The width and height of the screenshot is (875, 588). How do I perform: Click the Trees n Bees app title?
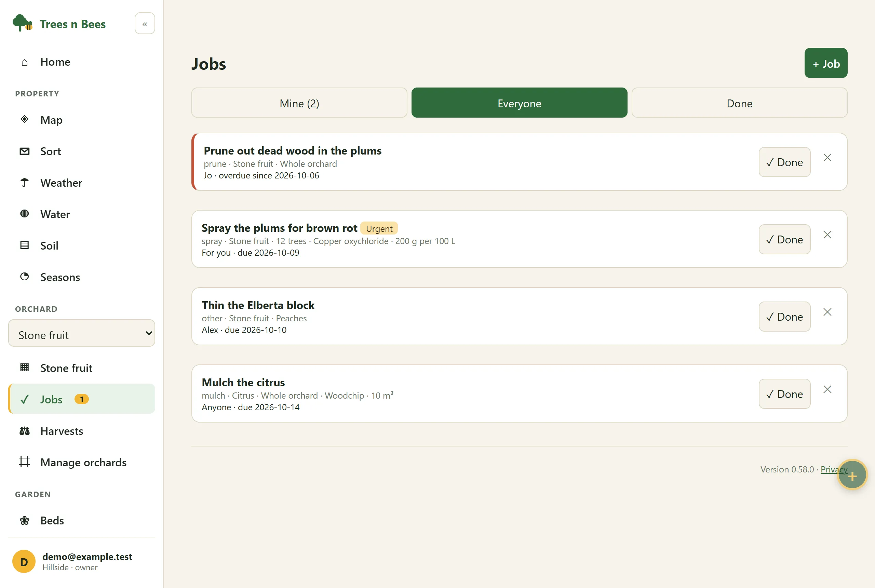tap(73, 24)
